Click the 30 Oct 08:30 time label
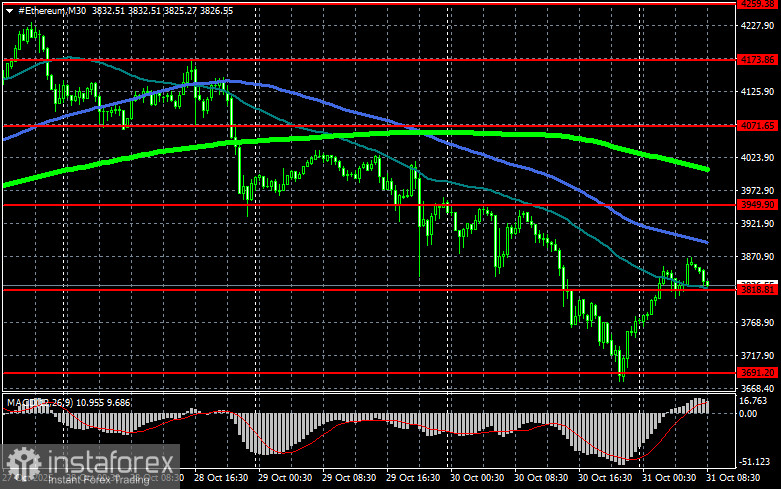This screenshot has width=781, height=489. coord(541,478)
